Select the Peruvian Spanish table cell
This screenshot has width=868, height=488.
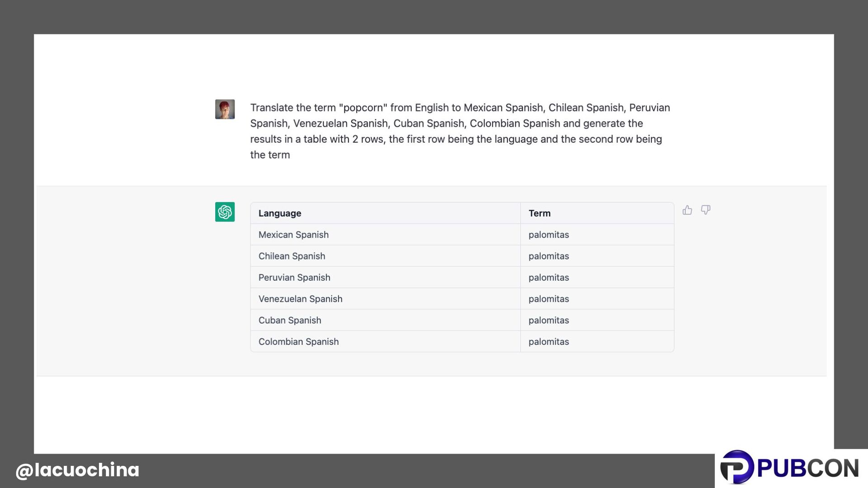tap(294, 277)
